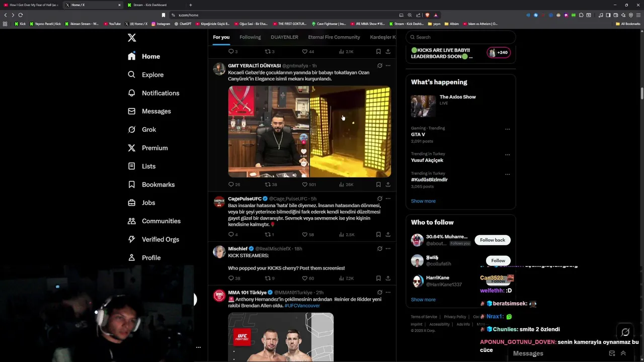Switch to the DUAYENLER tab
Screen dimensions: 644x362
coord(284,37)
